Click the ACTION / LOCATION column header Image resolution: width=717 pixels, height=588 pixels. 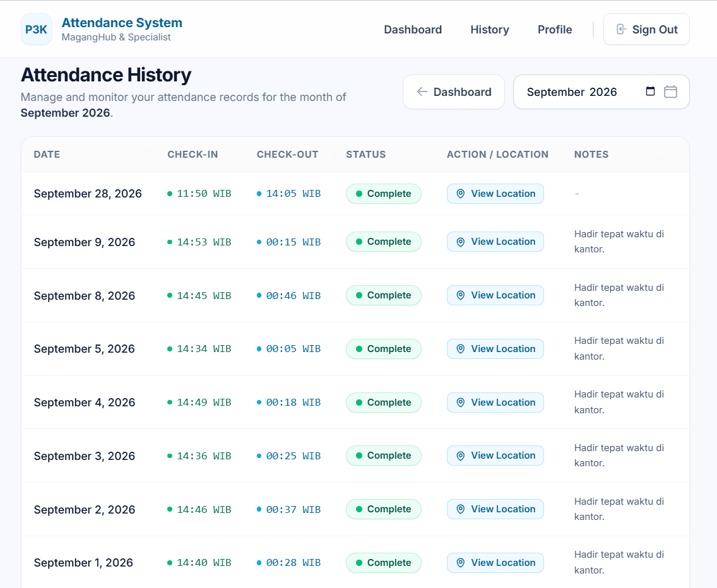tap(497, 155)
